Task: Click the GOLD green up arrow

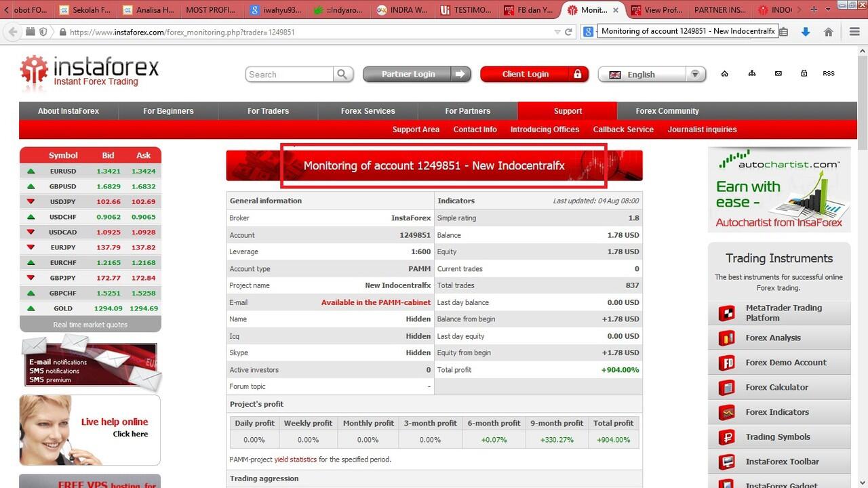Action: tap(31, 308)
